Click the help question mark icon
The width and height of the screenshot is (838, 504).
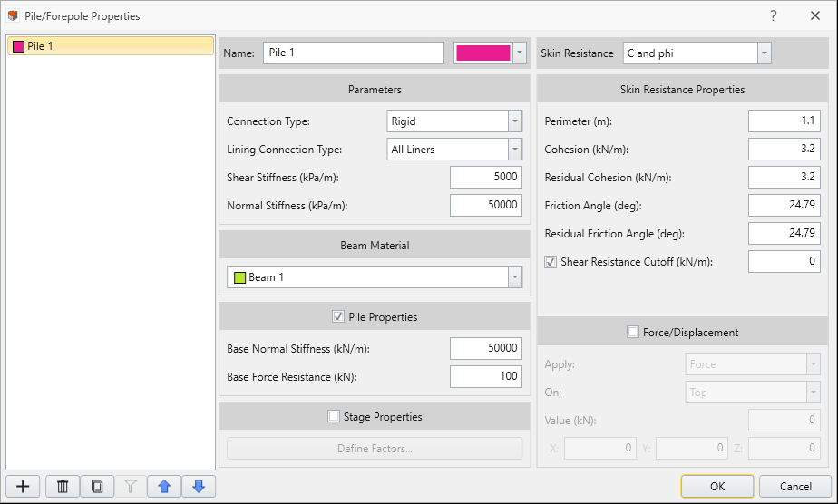coord(774,15)
